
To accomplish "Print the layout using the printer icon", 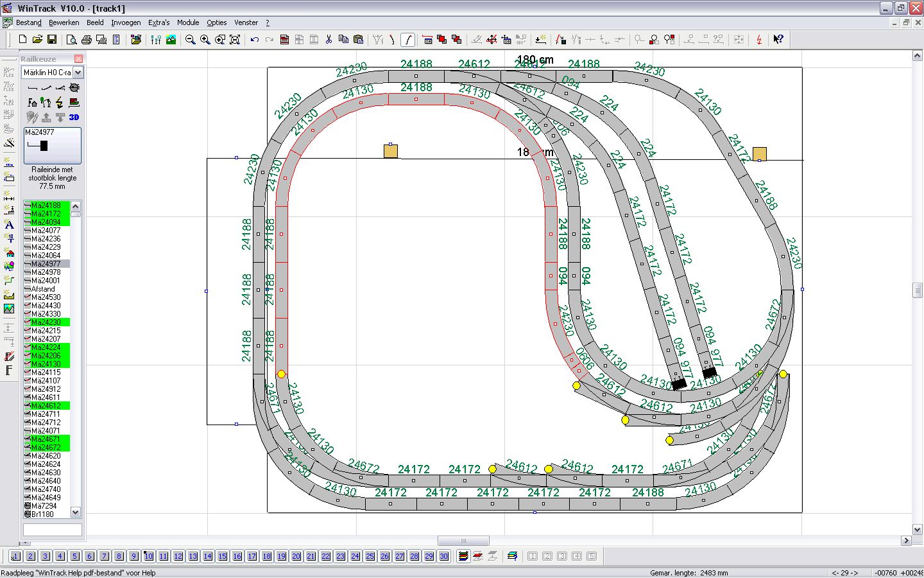I will coord(86,40).
